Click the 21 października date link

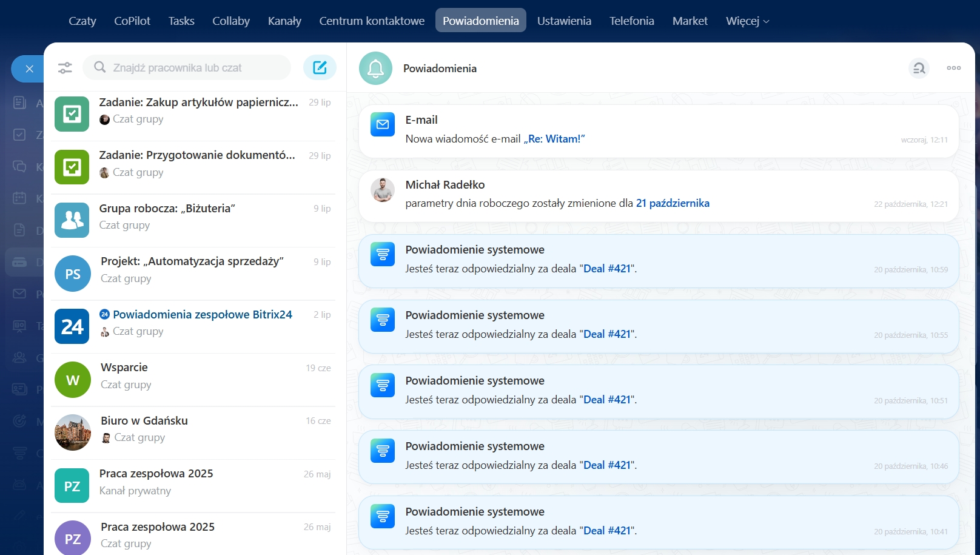click(x=673, y=203)
